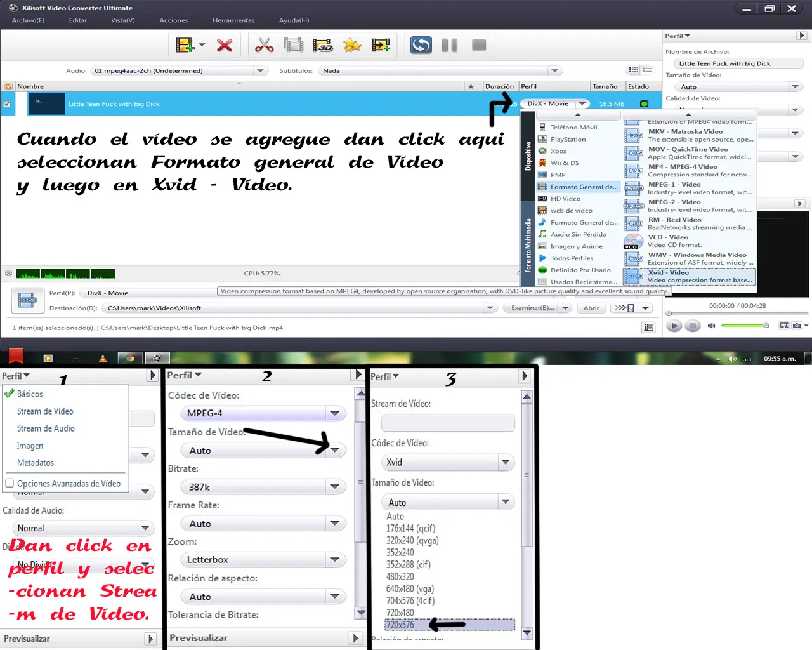
Task: Click the film clip icon beside the camera
Action: click(784, 326)
